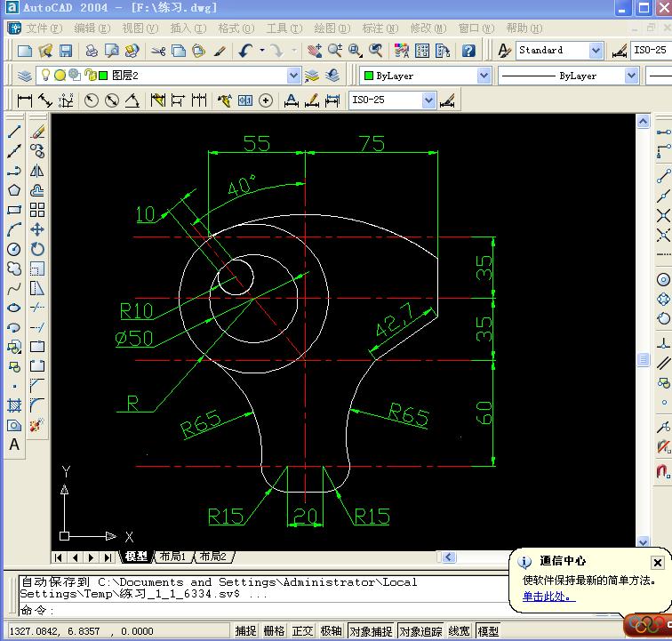Open the undo history dropdown arrow
Image resolution: width=672 pixels, height=641 pixels.
coord(262,51)
